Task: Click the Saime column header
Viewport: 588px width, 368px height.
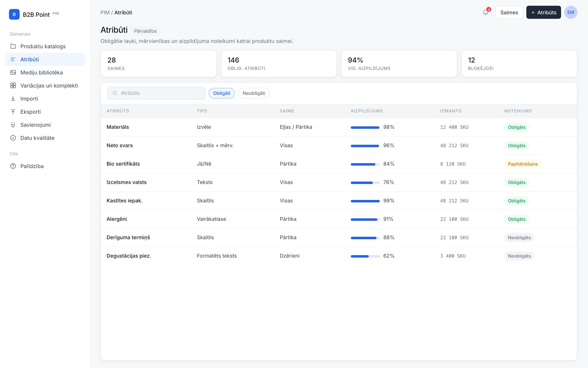Action: tap(287, 111)
